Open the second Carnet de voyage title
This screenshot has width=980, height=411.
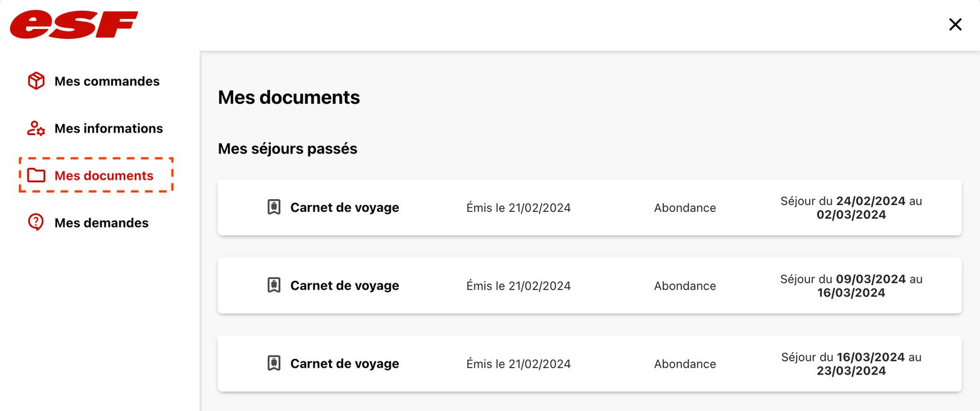coord(345,285)
